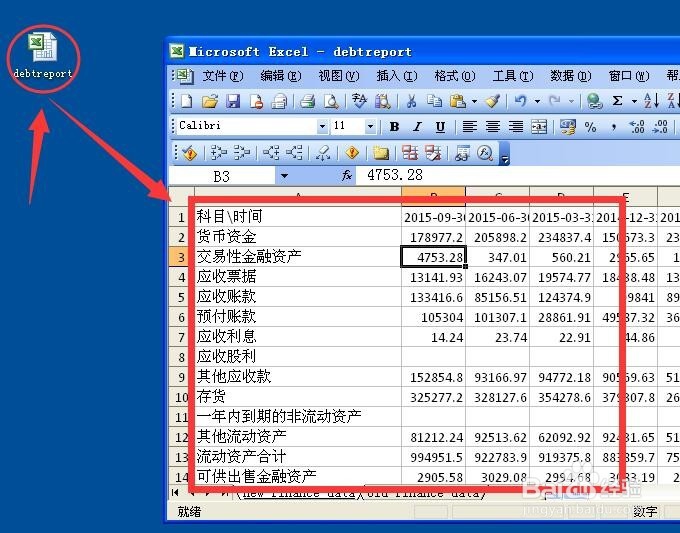680x533 pixels.
Task: Decrease decimal places
Action: click(x=660, y=127)
